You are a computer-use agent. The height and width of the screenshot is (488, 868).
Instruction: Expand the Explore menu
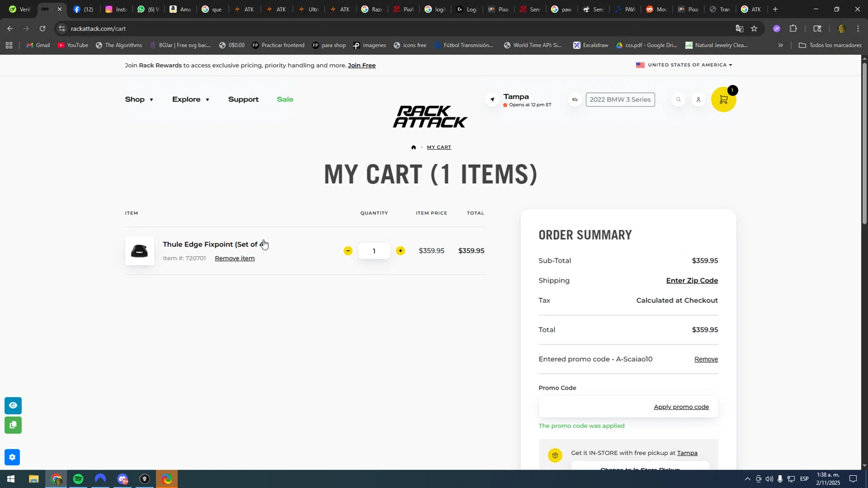click(x=190, y=99)
